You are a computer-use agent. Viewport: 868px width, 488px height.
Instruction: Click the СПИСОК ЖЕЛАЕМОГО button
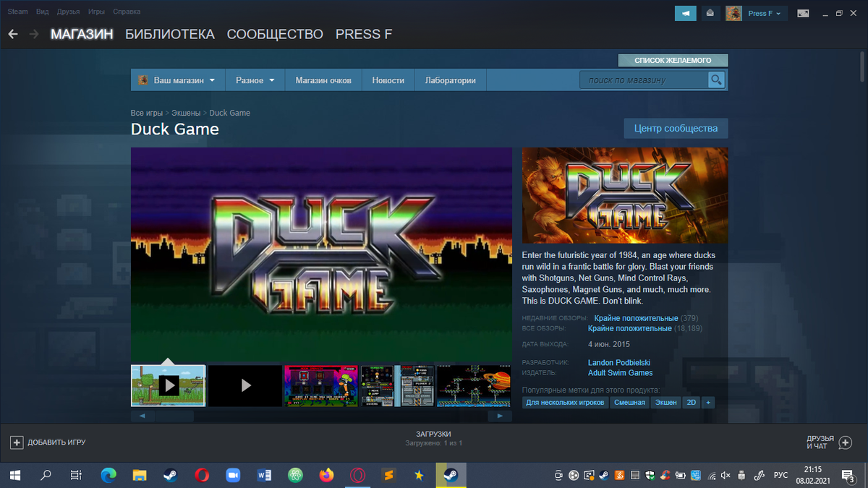[x=673, y=61]
